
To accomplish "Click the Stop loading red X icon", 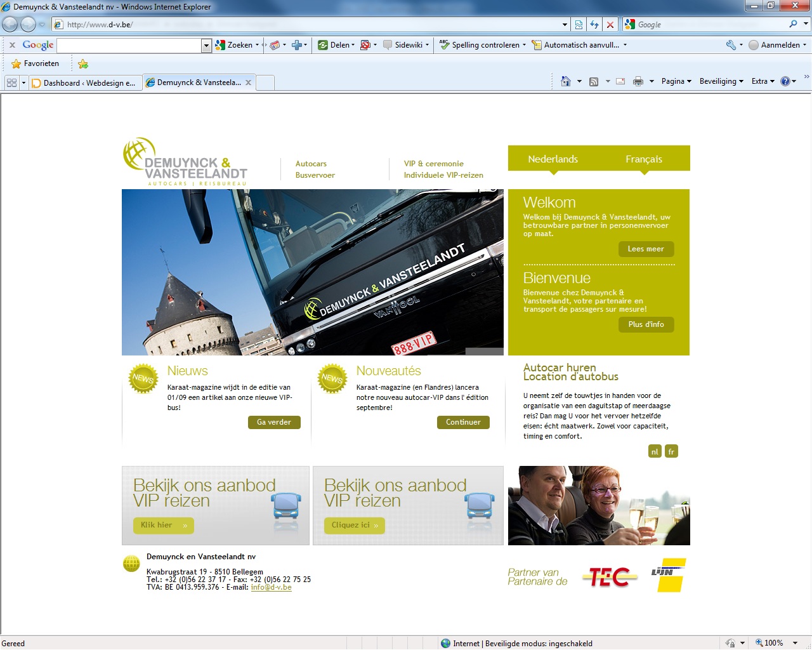I will pyautogui.click(x=610, y=25).
